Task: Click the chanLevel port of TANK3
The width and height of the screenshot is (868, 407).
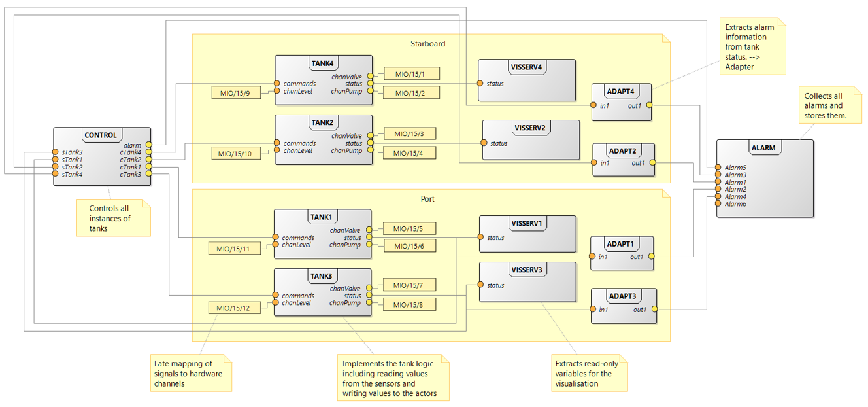Action: tap(276, 303)
